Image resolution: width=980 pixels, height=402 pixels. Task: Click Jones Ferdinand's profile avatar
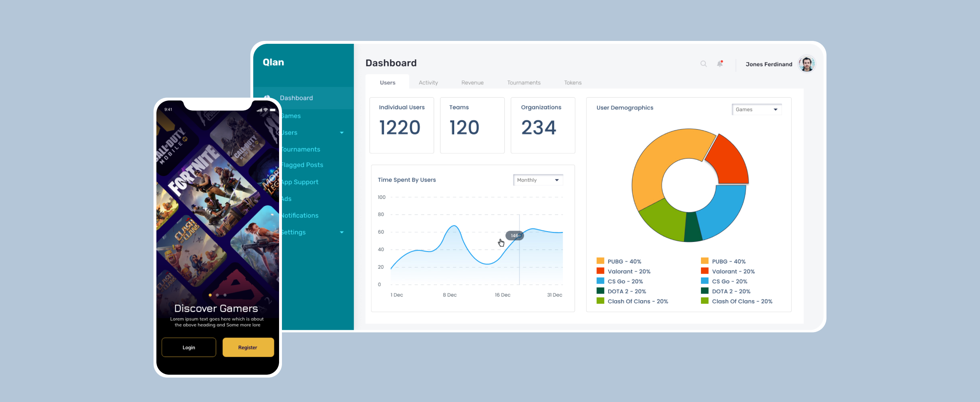(806, 64)
